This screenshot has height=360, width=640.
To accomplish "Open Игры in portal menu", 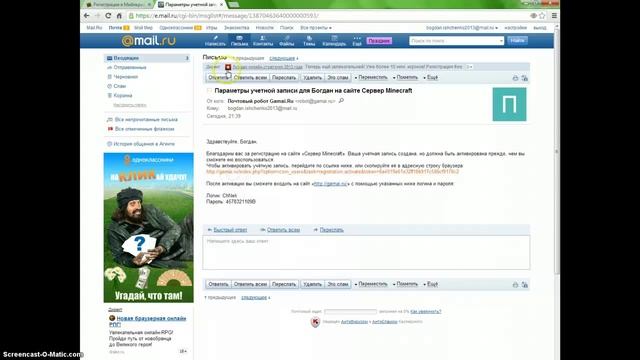I will [211, 28].
